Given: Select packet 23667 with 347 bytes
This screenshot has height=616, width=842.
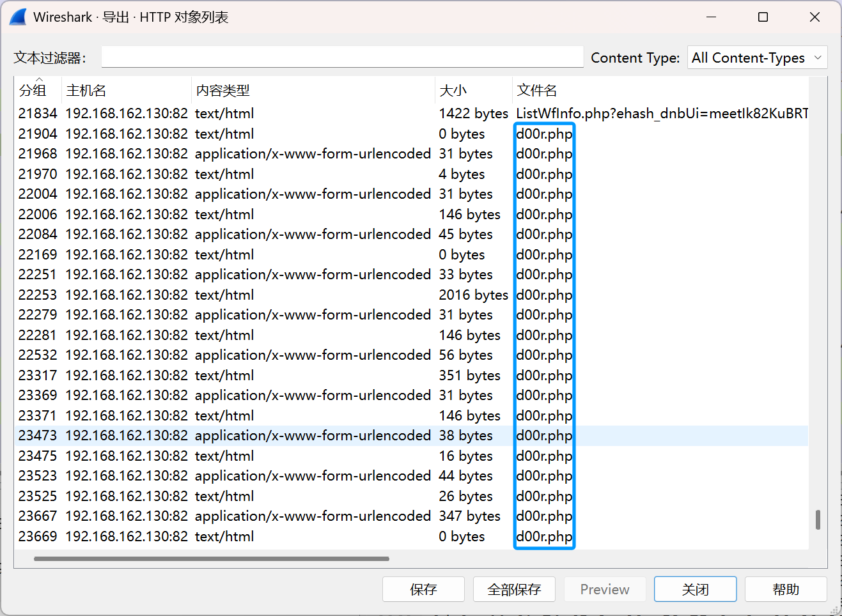Looking at the screenshot, I should (x=412, y=516).
